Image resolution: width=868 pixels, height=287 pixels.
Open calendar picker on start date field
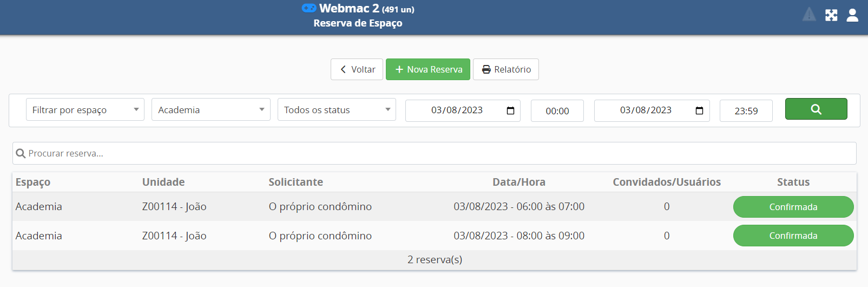click(x=510, y=110)
